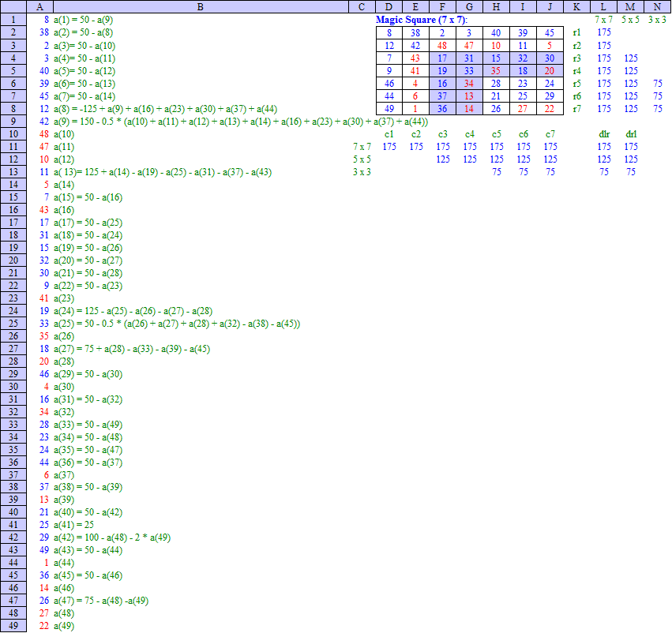Click r3 sum 125 in column M
This screenshot has width=672, height=633.
tap(631, 58)
